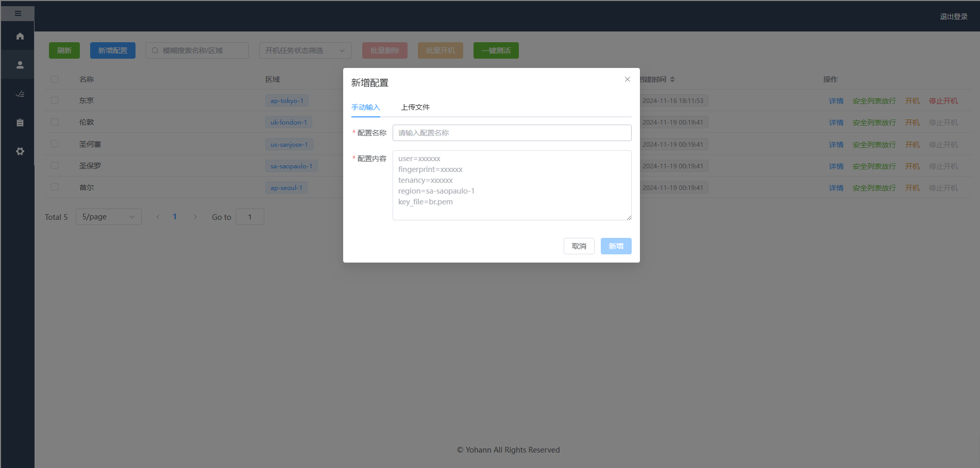This screenshot has width=980, height=468.
Task: Open 安全列表放行 for the 圣何塞 row
Action: [x=874, y=145]
